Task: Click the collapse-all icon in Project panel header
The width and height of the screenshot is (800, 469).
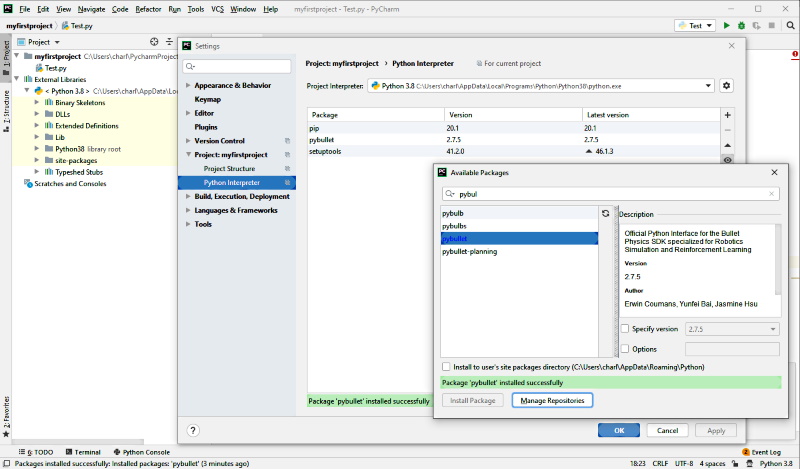Action: point(169,42)
